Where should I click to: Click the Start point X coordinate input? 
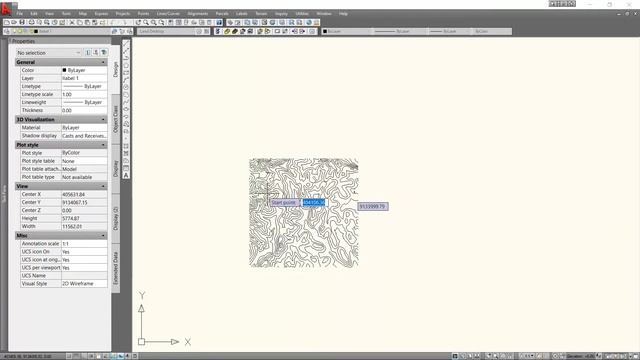tap(314, 202)
